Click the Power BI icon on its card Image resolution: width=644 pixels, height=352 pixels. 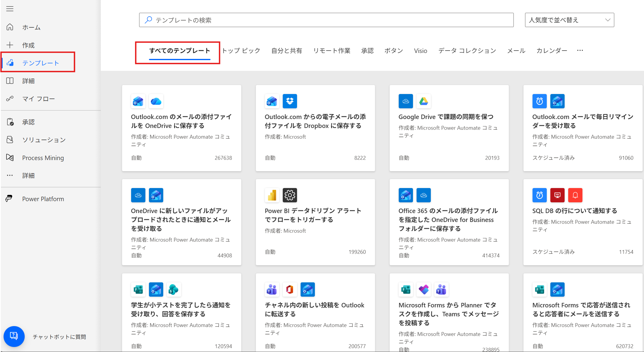pos(272,195)
